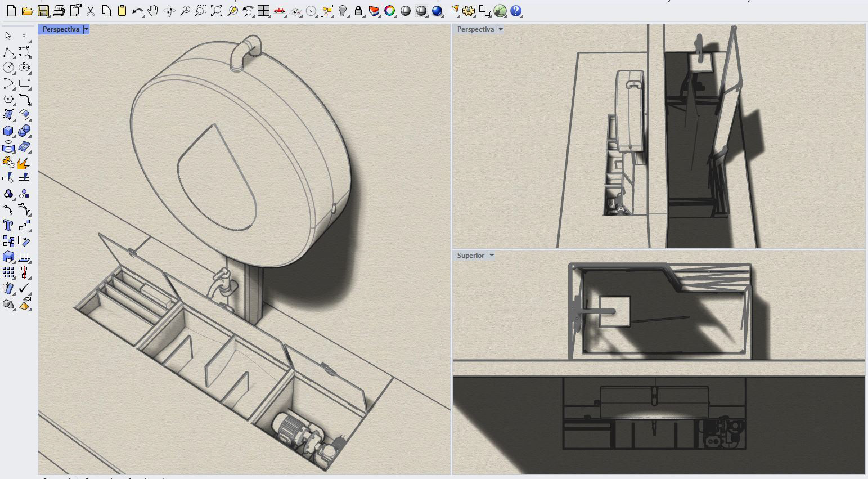Open a file with the folder icon

(x=27, y=11)
